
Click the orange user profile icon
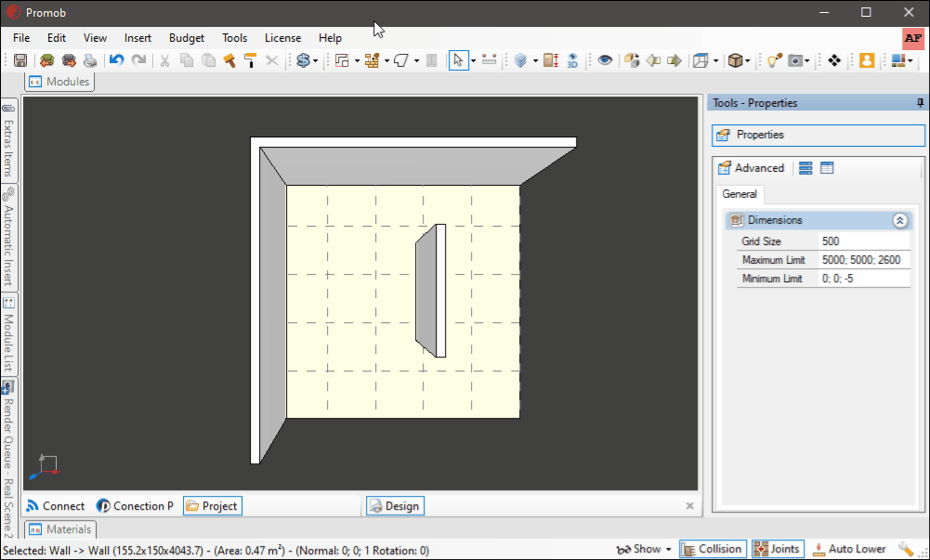click(867, 60)
